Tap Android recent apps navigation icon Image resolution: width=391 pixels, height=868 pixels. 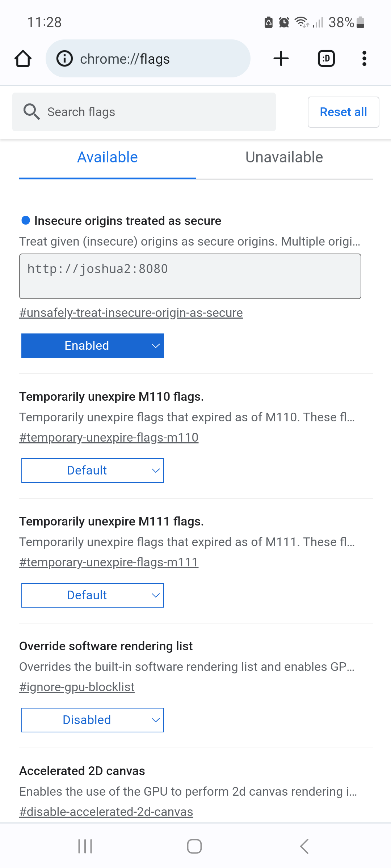85,846
